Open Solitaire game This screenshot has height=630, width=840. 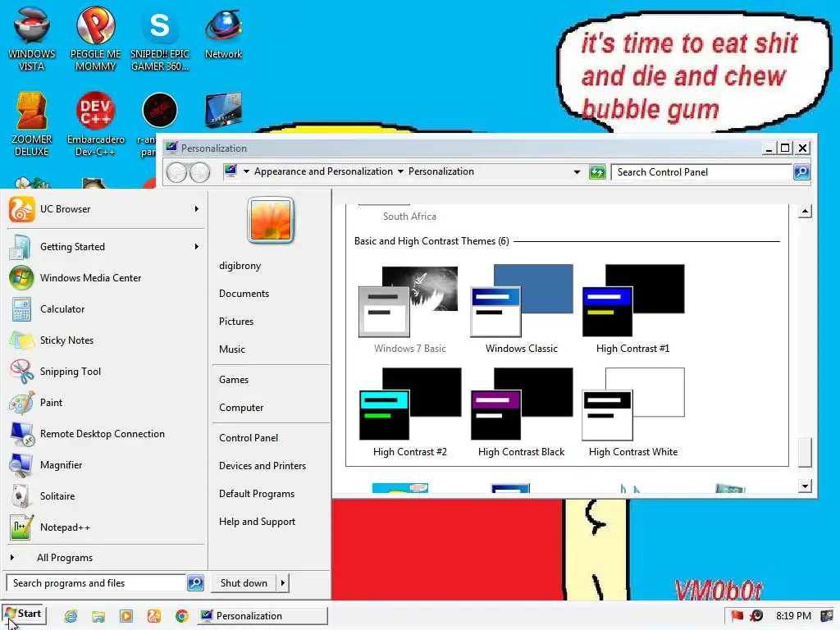pyautogui.click(x=106, y=496)
